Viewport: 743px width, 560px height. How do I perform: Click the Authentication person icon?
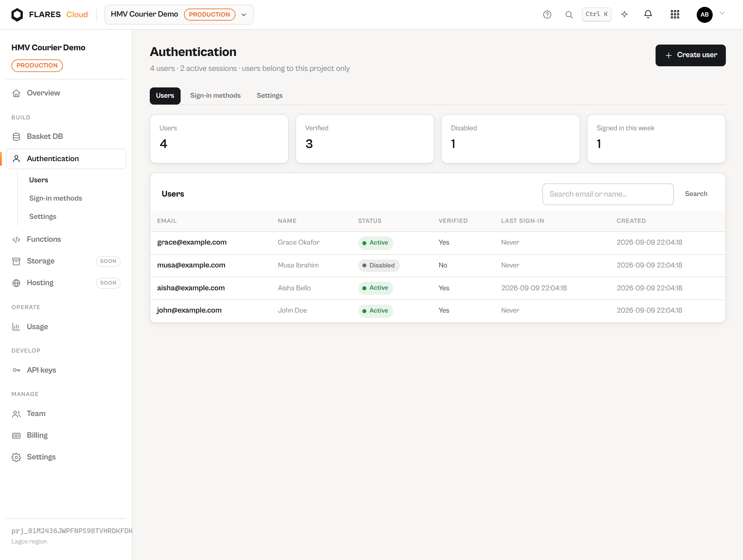pyautogui.click(x=16, y=159)
